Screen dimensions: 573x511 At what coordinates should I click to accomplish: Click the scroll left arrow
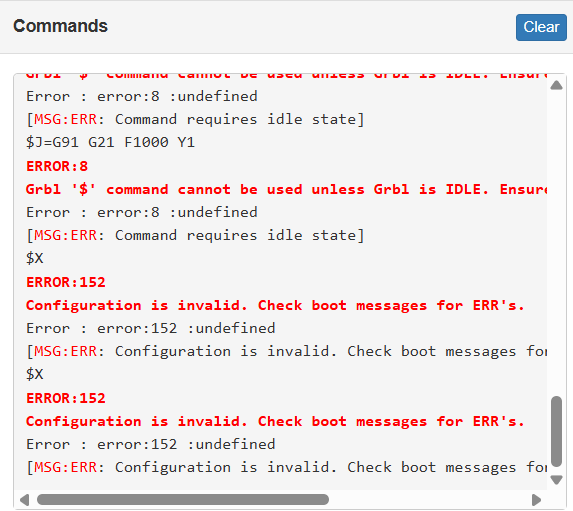[x=24, y=500]
